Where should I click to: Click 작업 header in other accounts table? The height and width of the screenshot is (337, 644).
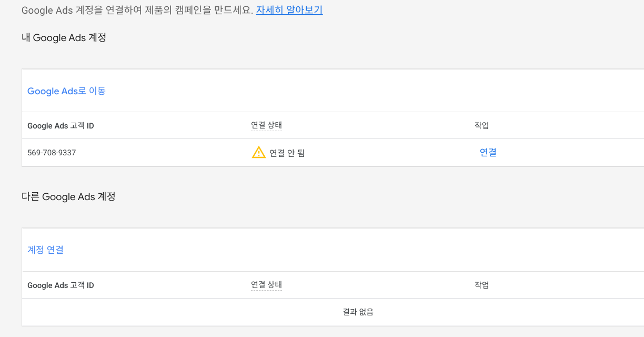coord(482,285)
